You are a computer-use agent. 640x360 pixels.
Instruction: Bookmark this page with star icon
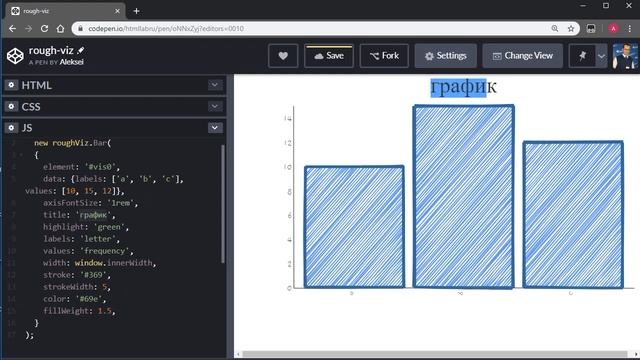point(571,29)
